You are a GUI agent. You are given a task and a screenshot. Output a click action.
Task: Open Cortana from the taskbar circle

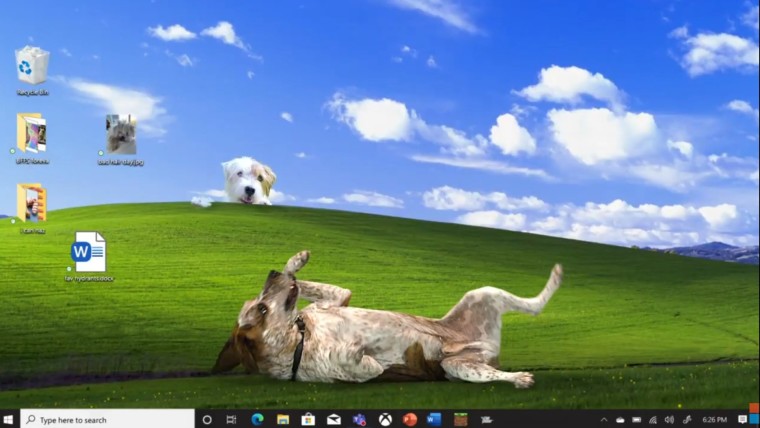click(207, 420)
